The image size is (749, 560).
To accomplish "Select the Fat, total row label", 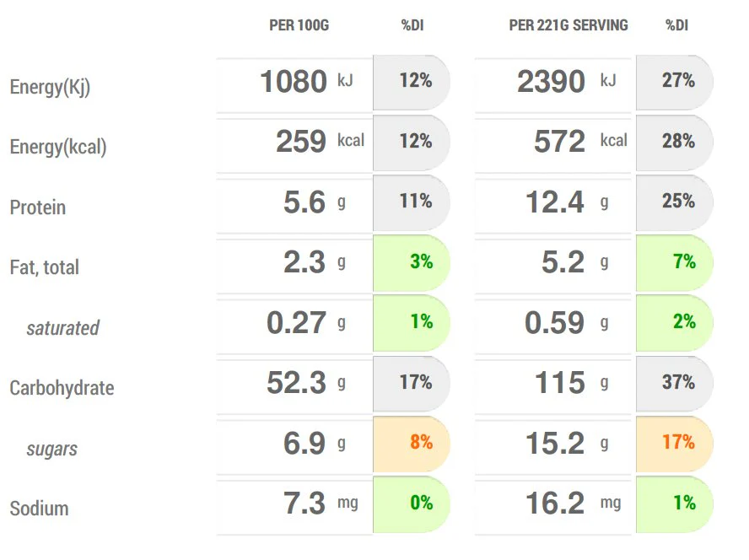I will 44,267.
